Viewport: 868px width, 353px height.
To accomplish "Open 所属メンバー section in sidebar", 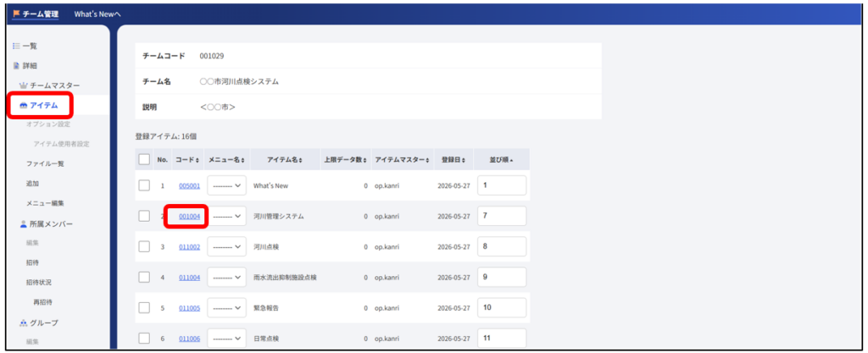I will click(x=52, y=223).
